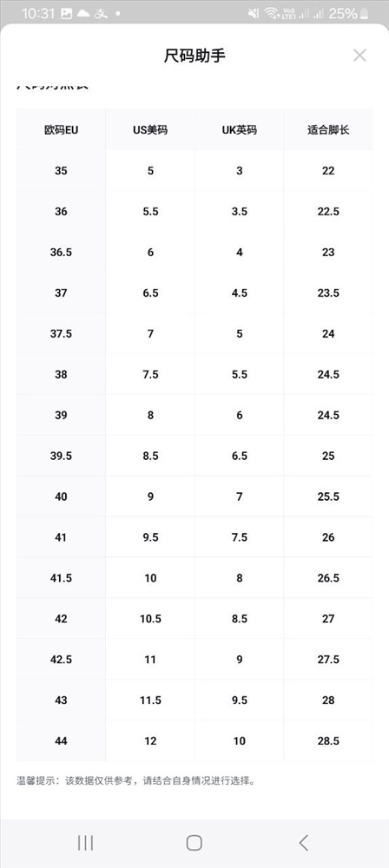The image size is (389, 868).
Task: Tap UK size 9.5 cell
Action: (240, 700)
